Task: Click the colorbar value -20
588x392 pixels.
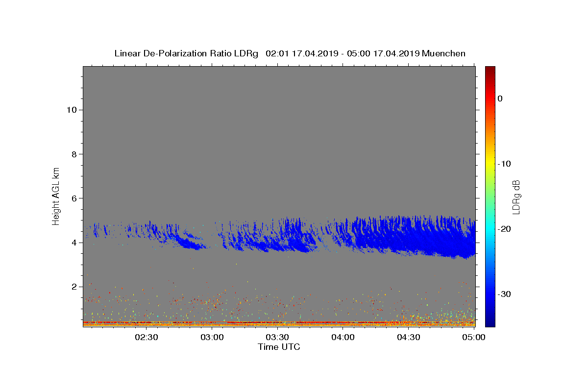Action: point(505,229)
